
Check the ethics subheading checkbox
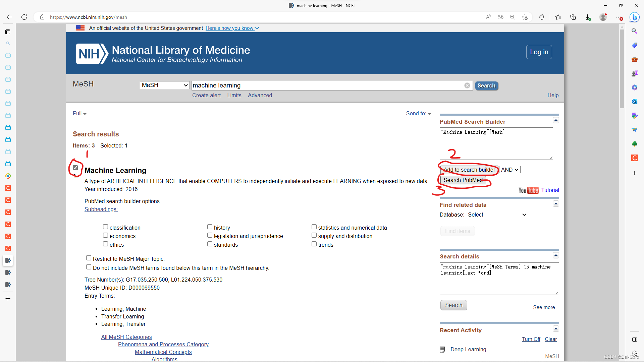click(105, 244)
